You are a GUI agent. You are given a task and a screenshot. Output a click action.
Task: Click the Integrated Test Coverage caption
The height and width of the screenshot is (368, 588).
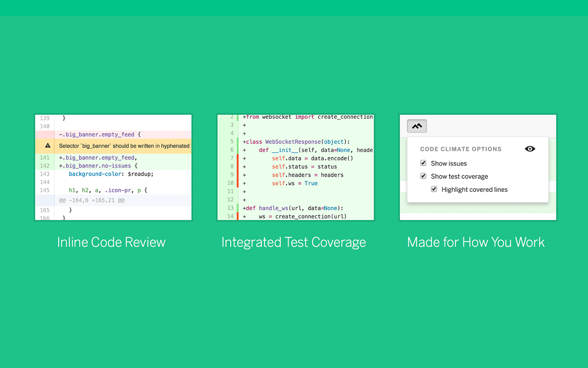click(294, 242)
